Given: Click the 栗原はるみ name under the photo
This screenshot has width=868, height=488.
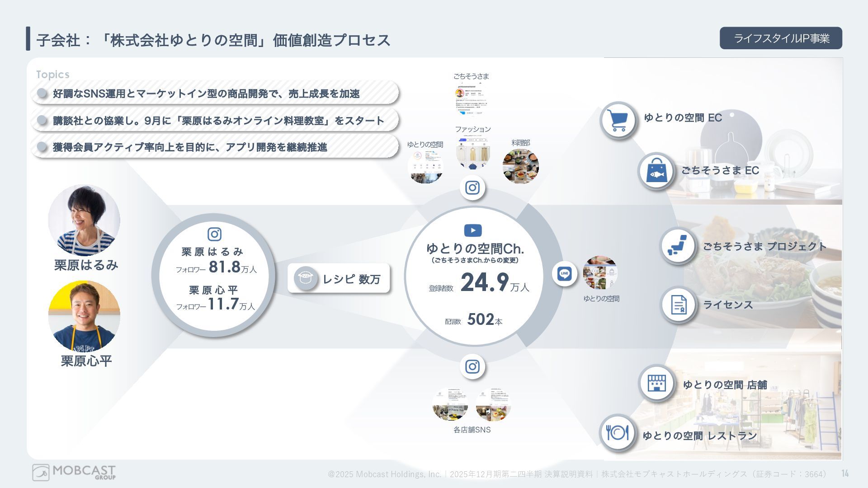Looking at the screenshot, I should point(86,265).
